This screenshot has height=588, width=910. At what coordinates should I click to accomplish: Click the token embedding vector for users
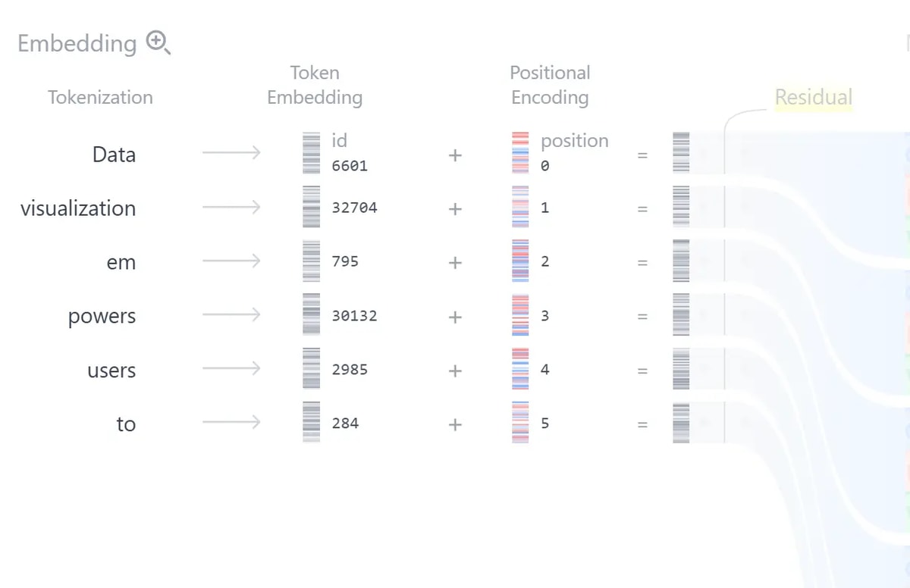311,369
